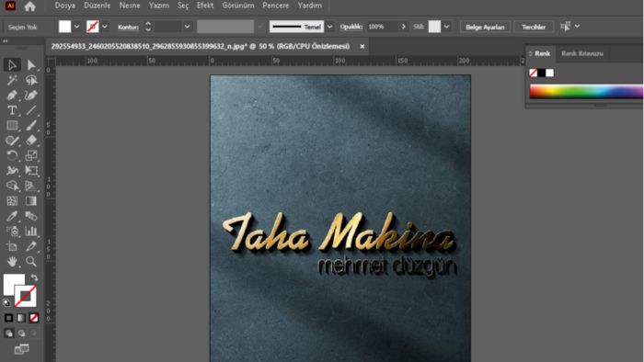Select the Rectangle tool
The height and width of the screenshot is (362, 644).
click(x=12, y=126)
